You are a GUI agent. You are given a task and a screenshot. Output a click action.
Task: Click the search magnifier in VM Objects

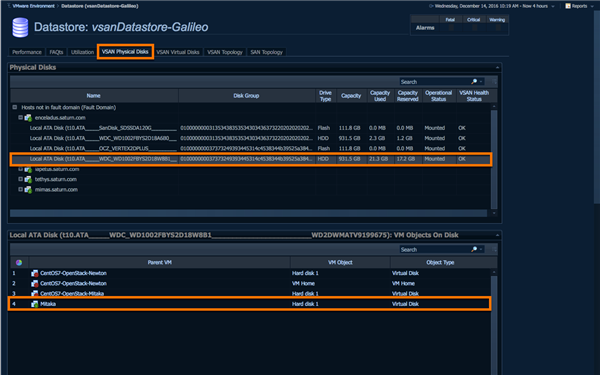(474, 249)
